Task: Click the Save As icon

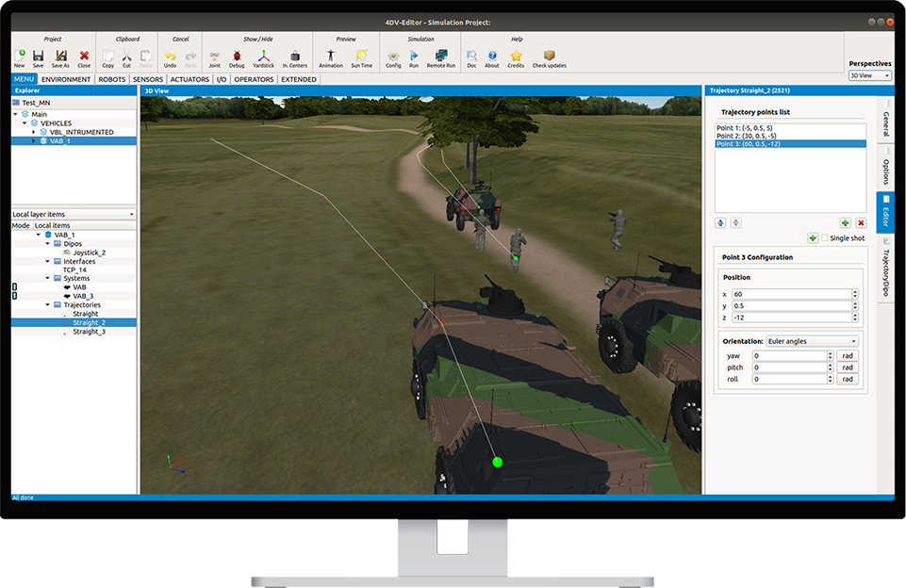Action: [59, 57]
